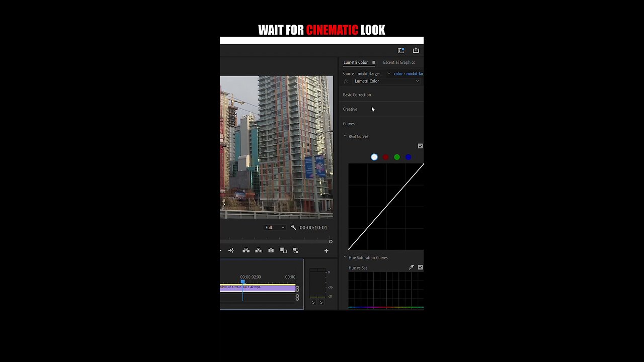The width and height of the screenshot is (644, 362).
Task: Select the green curve channel
Action: pyautogui.click(x=397, y=157)
